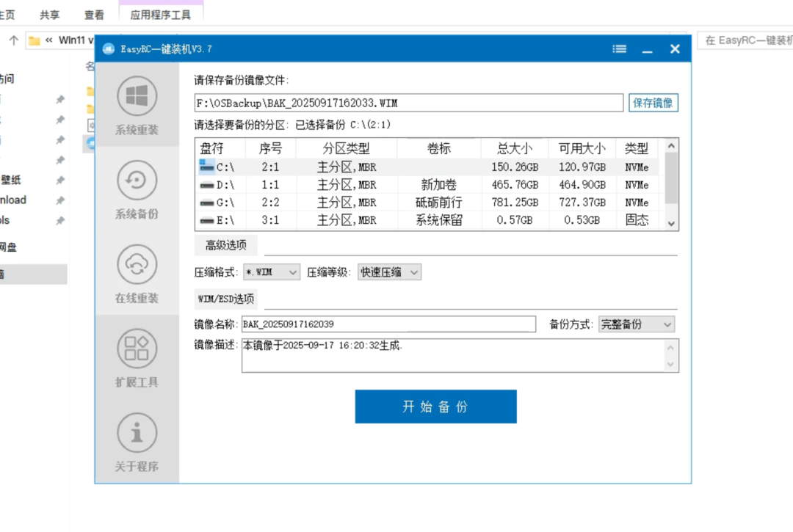Open the 查看 (View) Explorer ribbon tab
793x532 pixels.
(94, 15)
